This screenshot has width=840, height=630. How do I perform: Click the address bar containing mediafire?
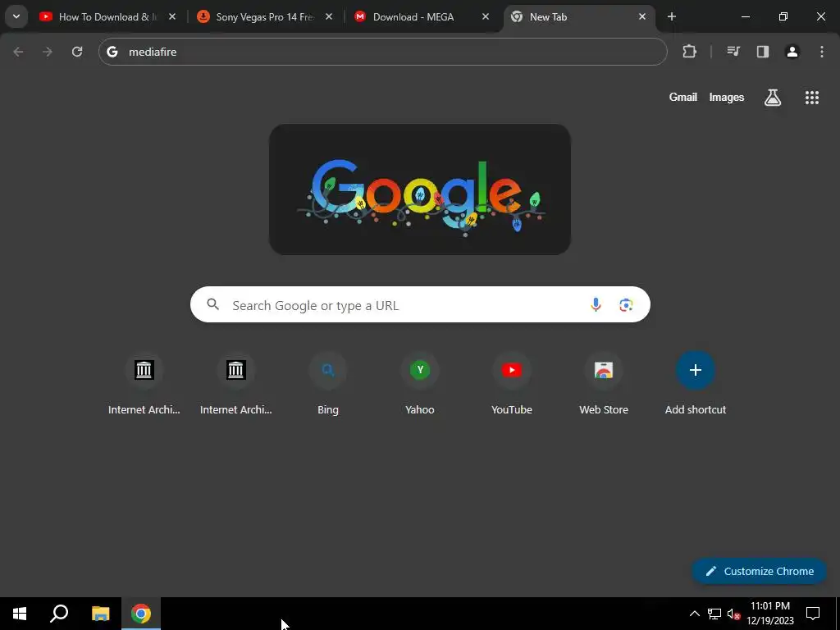tap(382, 52)
